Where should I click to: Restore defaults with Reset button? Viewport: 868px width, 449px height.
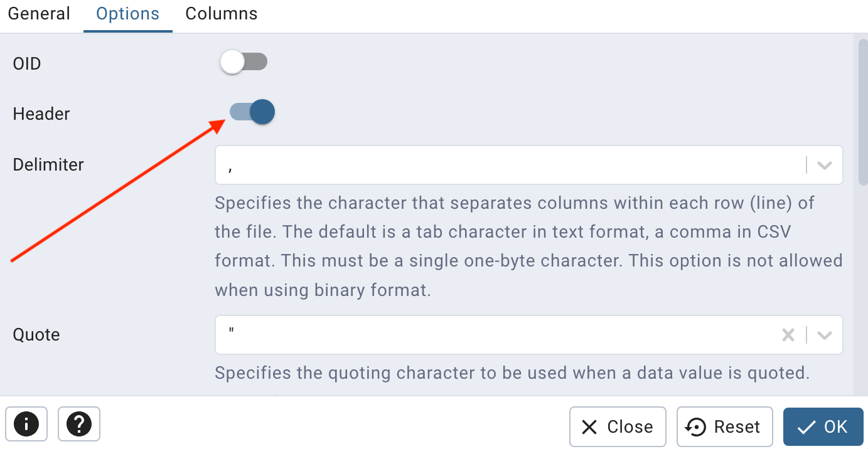725,427
